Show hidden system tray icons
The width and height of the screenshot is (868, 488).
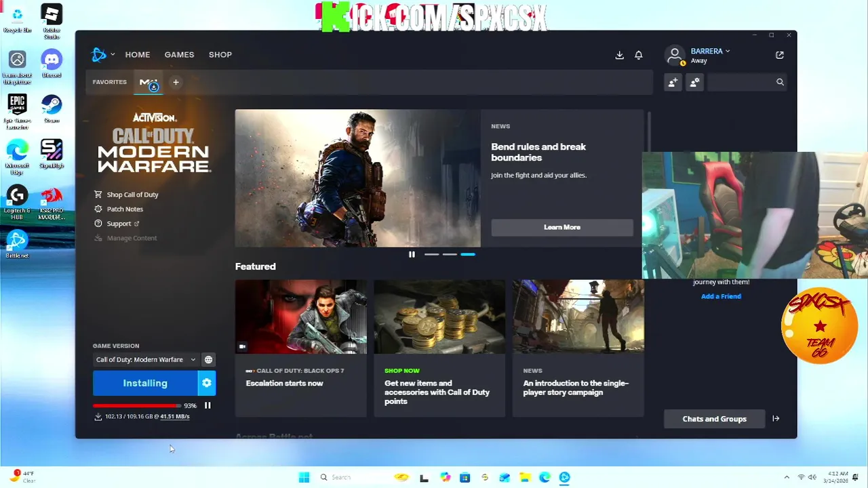point(787,477)
